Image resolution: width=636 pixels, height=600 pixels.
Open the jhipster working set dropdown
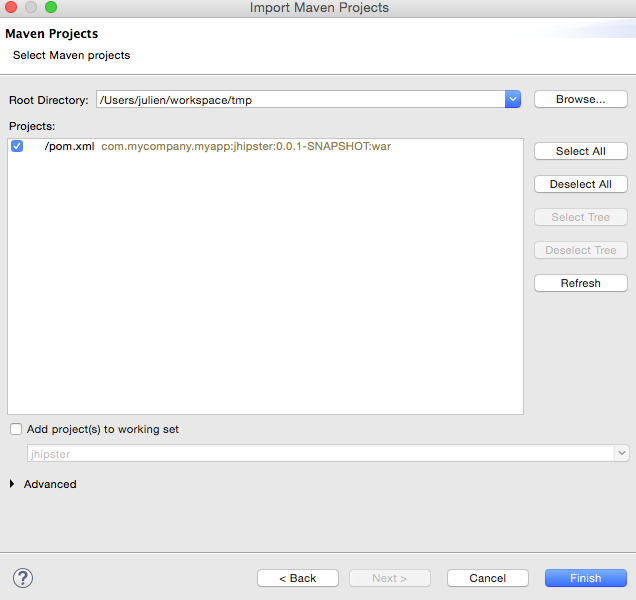620,453
